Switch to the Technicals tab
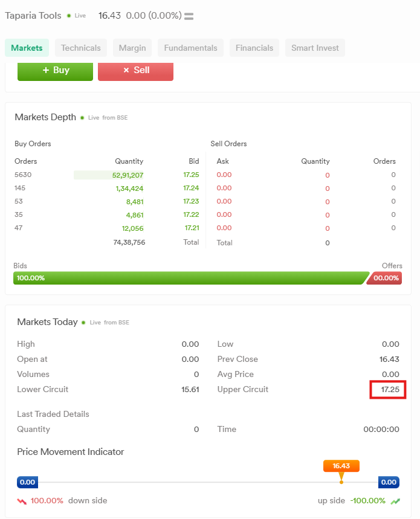 [81, 48]
